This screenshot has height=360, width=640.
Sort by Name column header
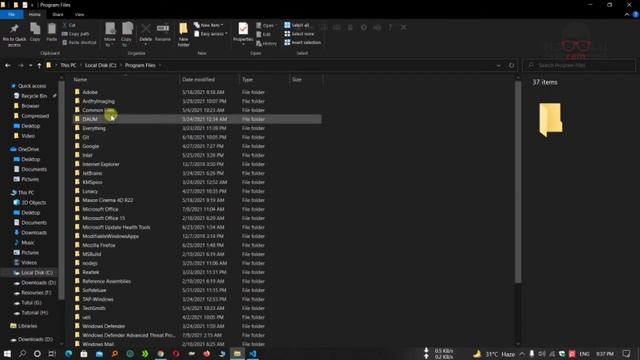(x=125, y=80)
